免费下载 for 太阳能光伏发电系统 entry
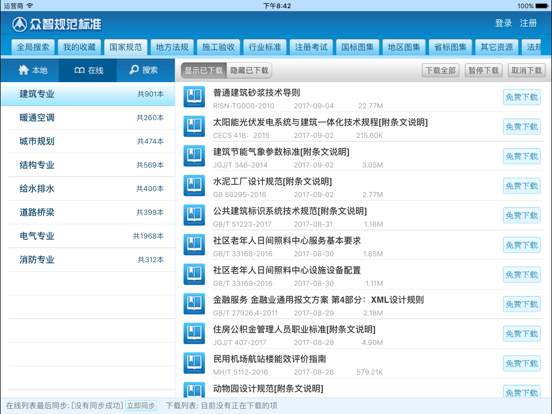Image resolution: width=552 pixels, height=414 pixels. pyautogui.click(x=522, y=127)
